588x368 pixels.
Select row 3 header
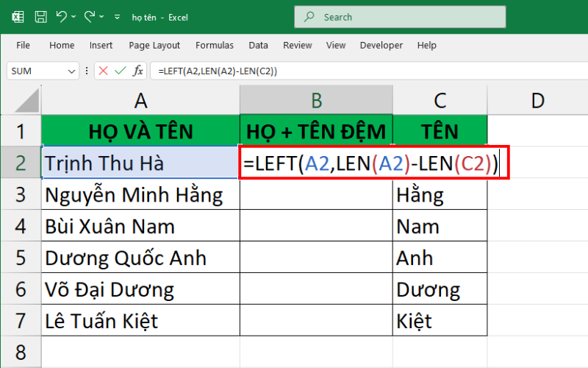[21, 194]
